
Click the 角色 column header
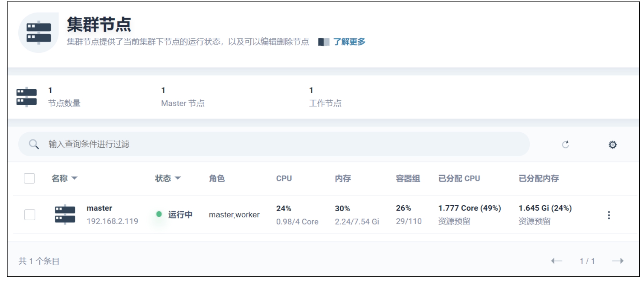(217, 178)
